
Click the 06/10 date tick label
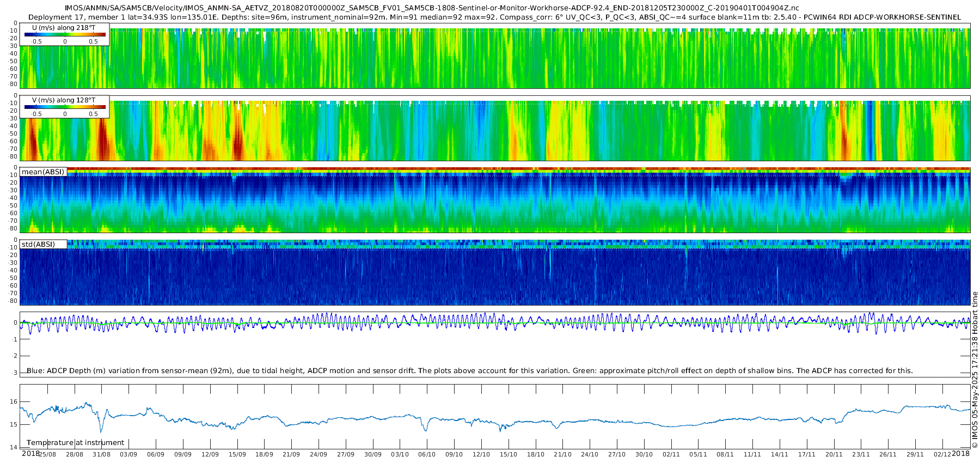point(427,454)
